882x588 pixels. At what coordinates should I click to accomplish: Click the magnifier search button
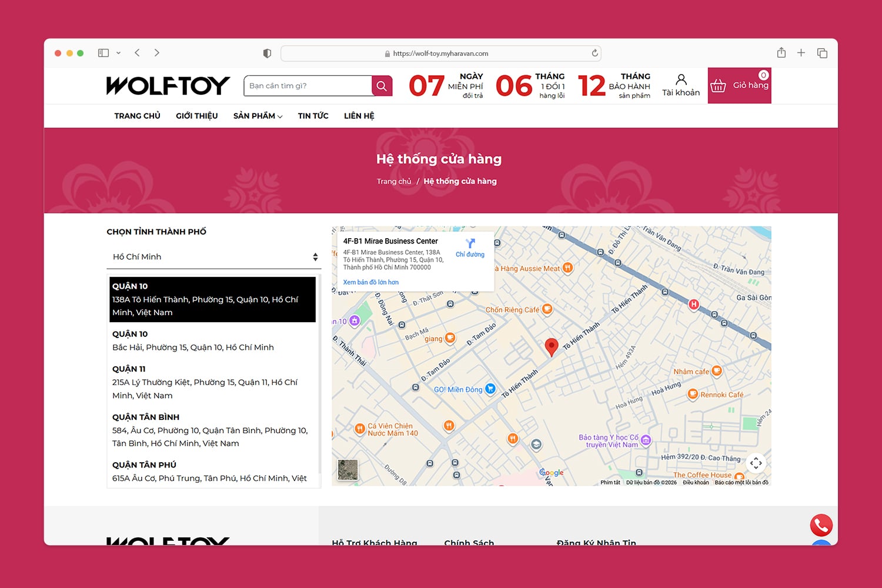(x=382, y=86)
